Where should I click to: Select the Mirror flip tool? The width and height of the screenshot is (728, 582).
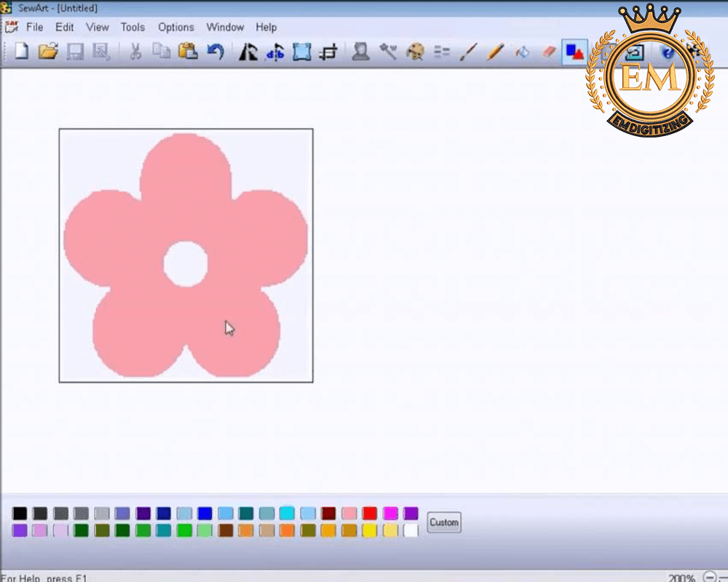coord(248,52)
